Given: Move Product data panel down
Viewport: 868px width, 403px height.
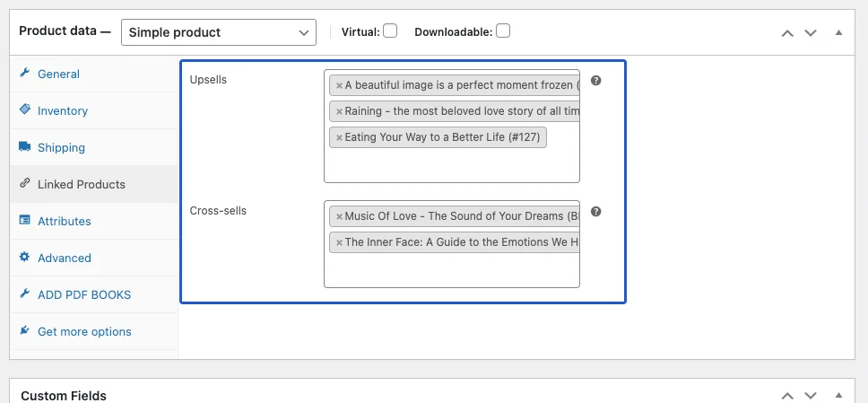Looking at the screenshot, I should click(811, 32).
